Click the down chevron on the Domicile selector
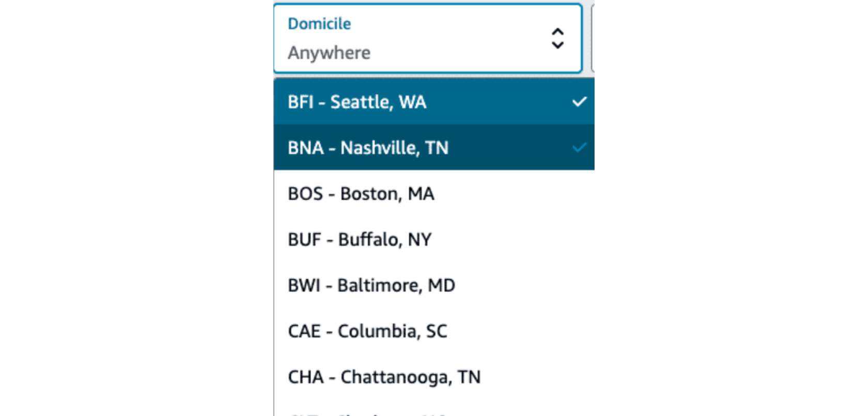 (x=559, y=44)
